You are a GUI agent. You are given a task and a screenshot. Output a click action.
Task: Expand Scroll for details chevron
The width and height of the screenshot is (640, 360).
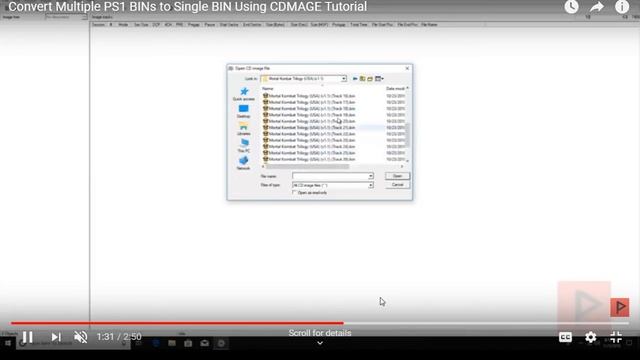point(320,343)
